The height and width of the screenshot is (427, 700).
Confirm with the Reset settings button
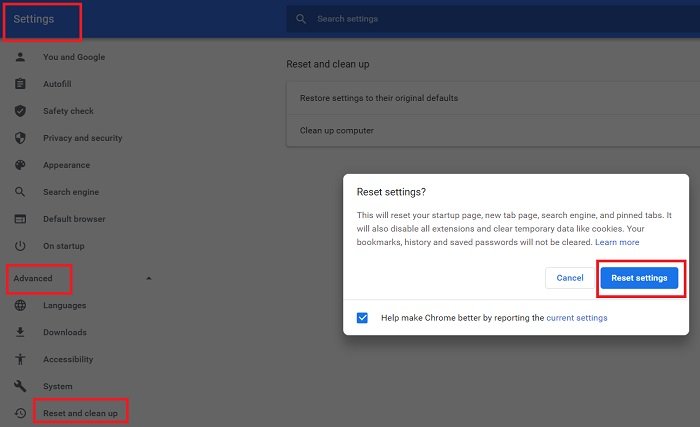pos(639,278)
